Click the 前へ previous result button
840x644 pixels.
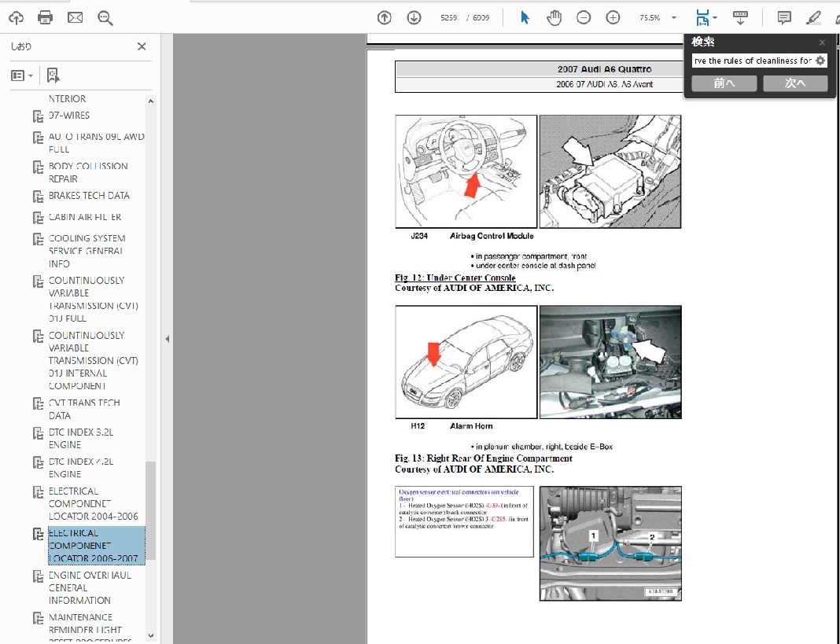point(724,83)
